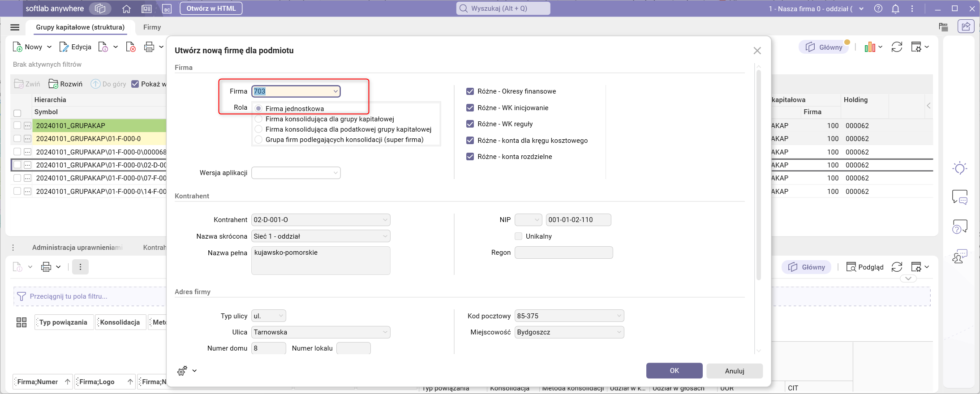Image resolution: width=980 pixels, height=394 pixels.
Task: Click the Nazwa pełna text field
Action: pos(321,260)
